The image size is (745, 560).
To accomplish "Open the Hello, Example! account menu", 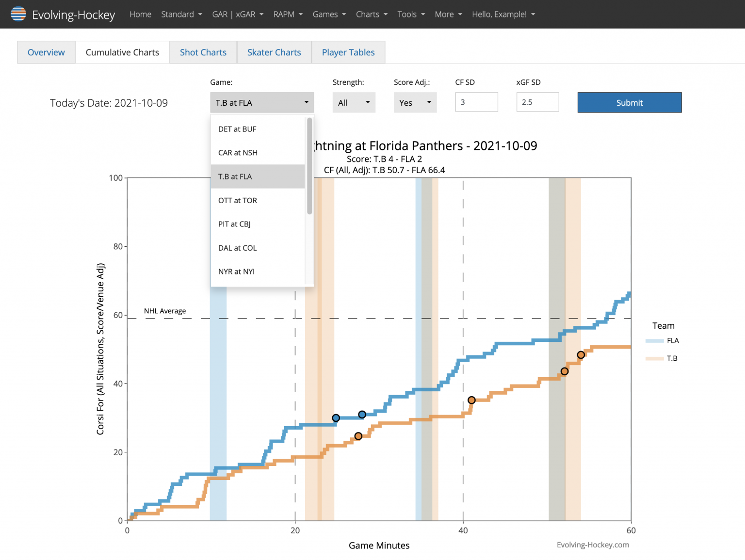I will [503, 14].
